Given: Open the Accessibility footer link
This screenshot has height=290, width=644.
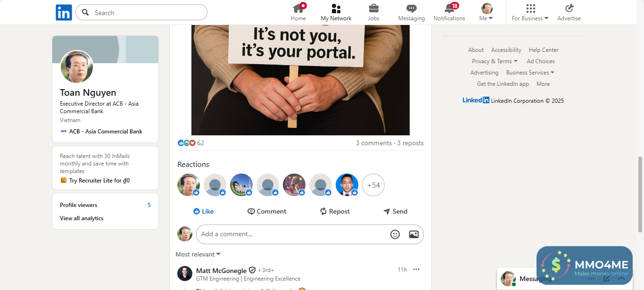Looking at the screenshot, I should (506, 50).
